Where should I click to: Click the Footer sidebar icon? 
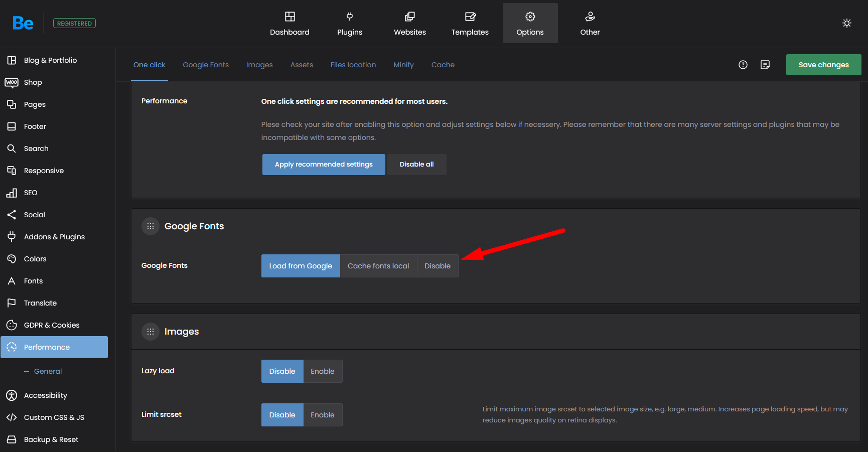[12, 126]
